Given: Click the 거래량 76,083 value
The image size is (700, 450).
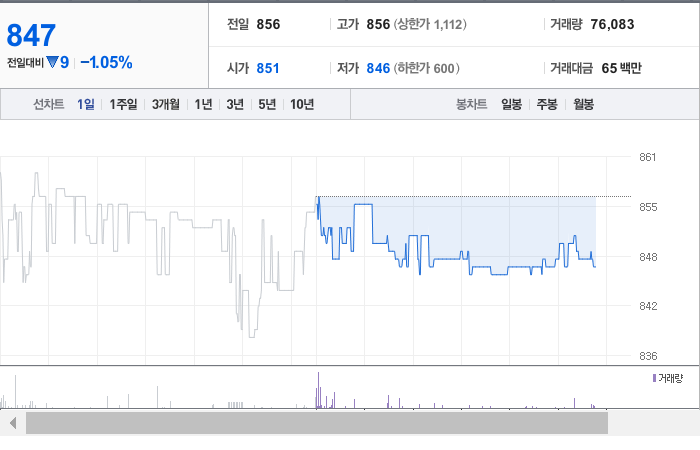Looking at the screenshot, I should [x=612, y=24].
